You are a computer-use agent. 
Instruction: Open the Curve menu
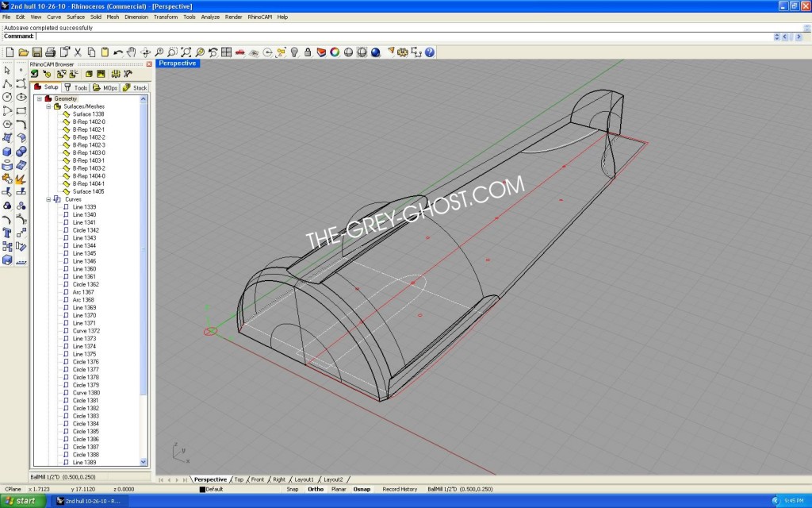pyautogui.click(x=54, y=17)
